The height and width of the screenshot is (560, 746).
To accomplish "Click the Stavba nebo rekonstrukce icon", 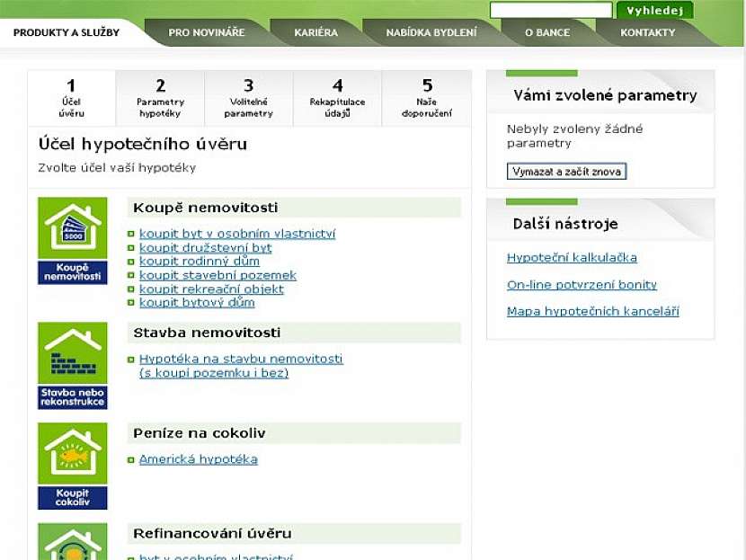I will 72,365.
